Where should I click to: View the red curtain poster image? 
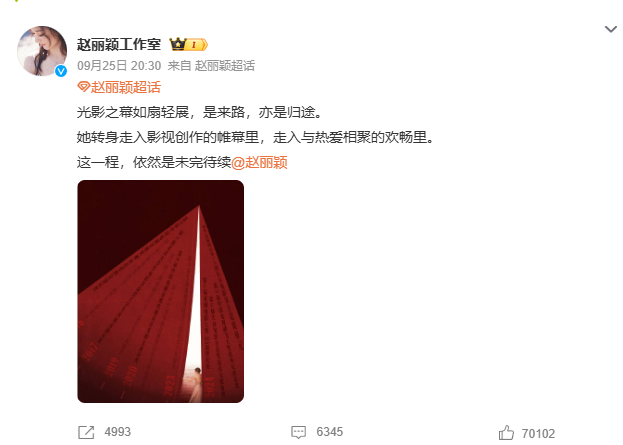[161, 291]
